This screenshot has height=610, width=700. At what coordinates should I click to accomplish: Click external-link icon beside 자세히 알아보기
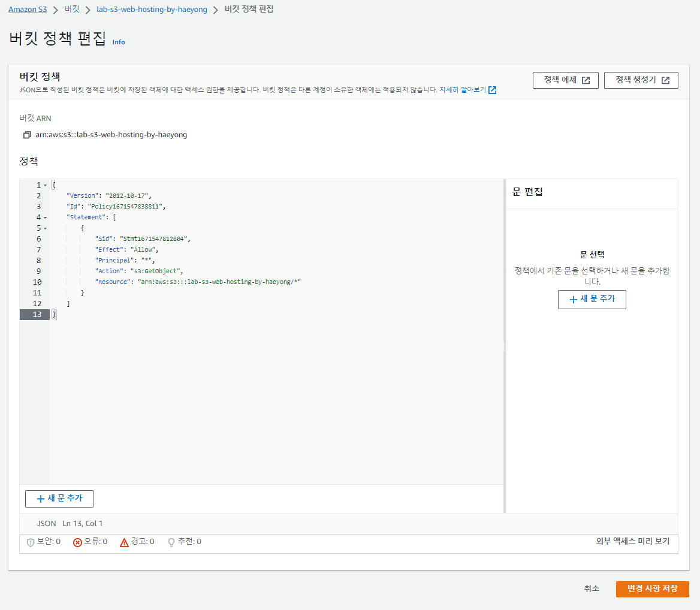[492, 90]
